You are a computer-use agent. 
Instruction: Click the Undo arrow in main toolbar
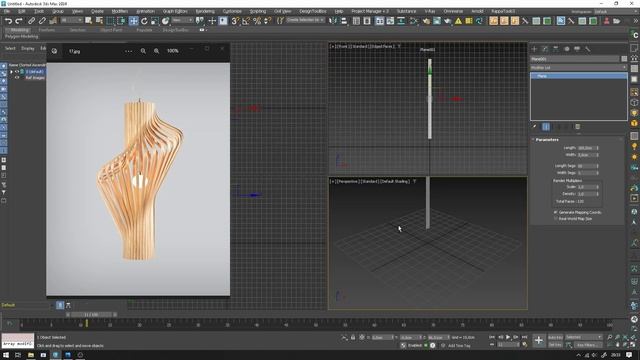tap(8, 21)
